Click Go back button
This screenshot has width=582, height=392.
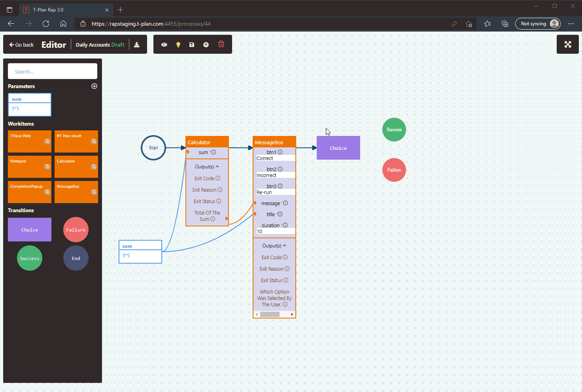pyautogui.click(x=22, y=45)
